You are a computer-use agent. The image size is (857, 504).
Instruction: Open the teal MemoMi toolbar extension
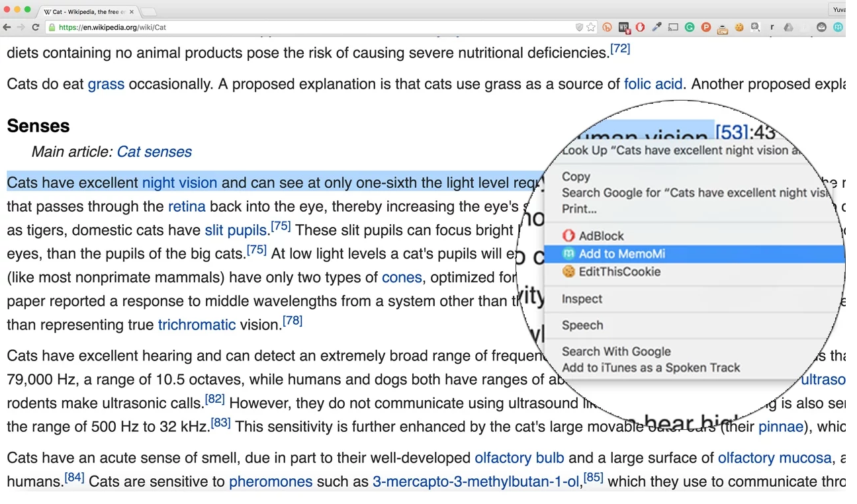pyautogui.click(x=838, y=27)
